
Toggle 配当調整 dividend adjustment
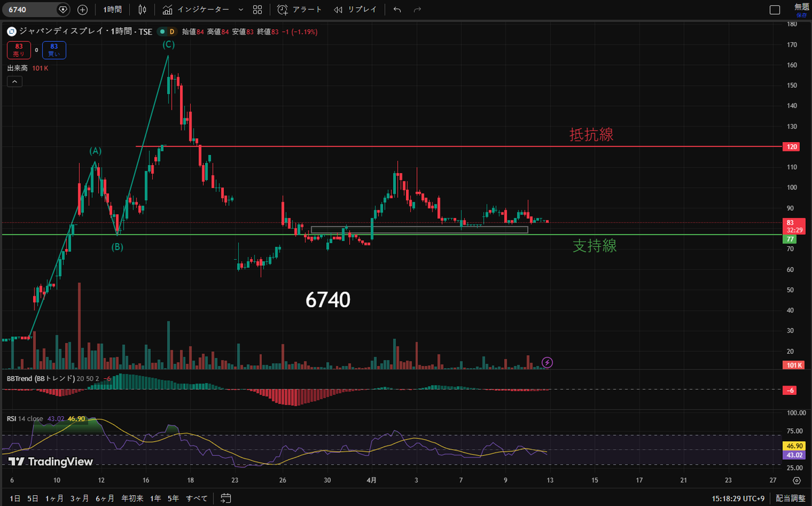[x=789, y=499]
